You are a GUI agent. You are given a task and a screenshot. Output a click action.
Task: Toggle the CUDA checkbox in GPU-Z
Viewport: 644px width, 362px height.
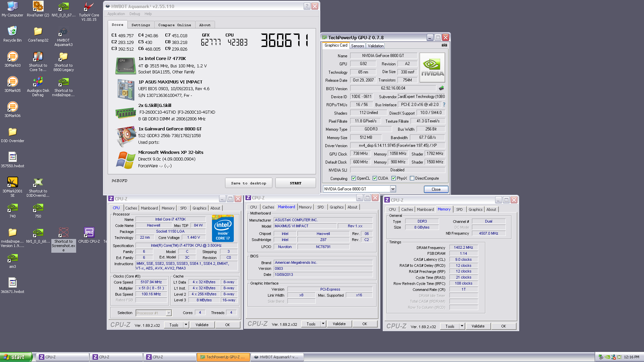(375, 178)
